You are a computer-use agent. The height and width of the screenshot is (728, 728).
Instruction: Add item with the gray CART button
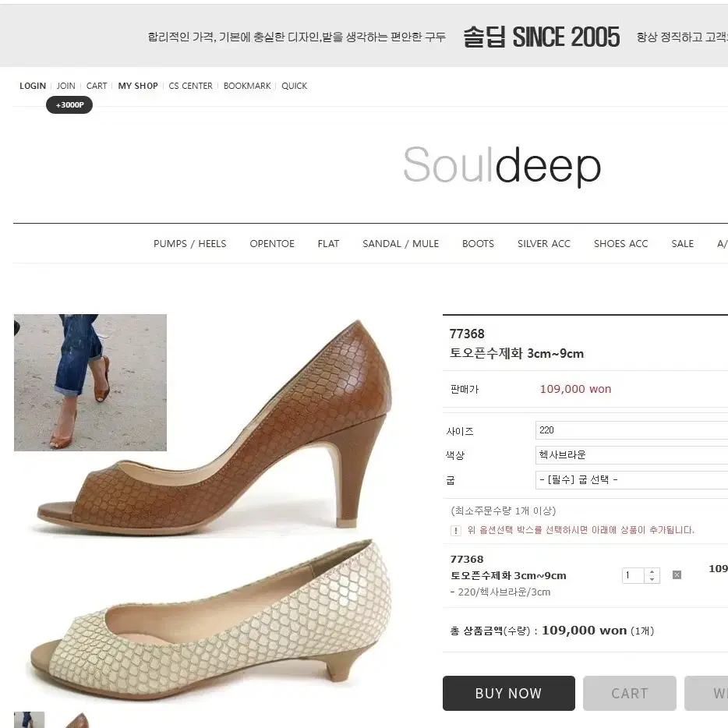(630, 693)
